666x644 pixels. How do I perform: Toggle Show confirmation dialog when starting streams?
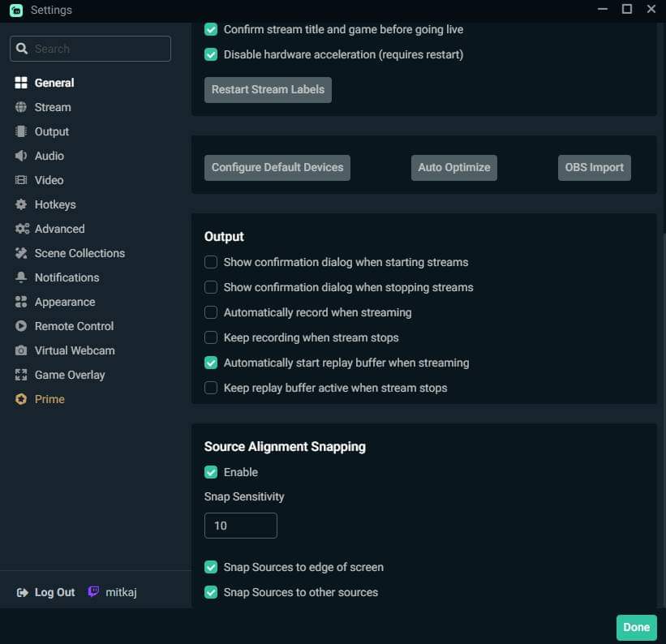(x=211, y=262)
